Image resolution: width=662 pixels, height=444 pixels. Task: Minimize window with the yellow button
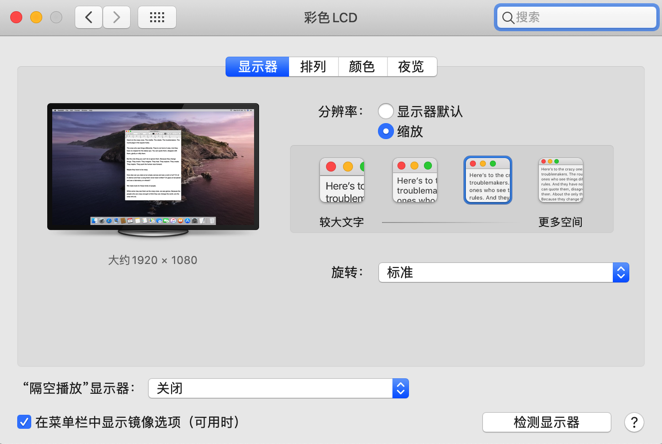pos(36,17)
